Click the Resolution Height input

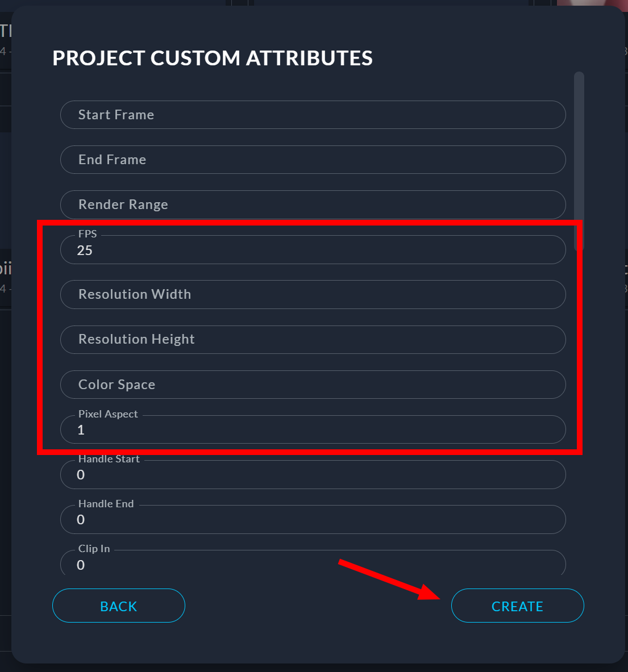click(x=313, y=339)
